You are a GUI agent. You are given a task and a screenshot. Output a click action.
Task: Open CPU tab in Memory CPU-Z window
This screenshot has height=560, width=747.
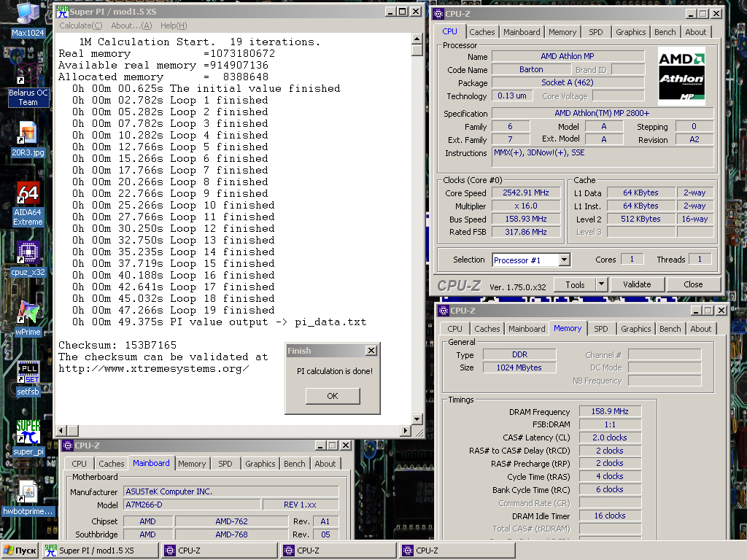[x=454, y=329]
